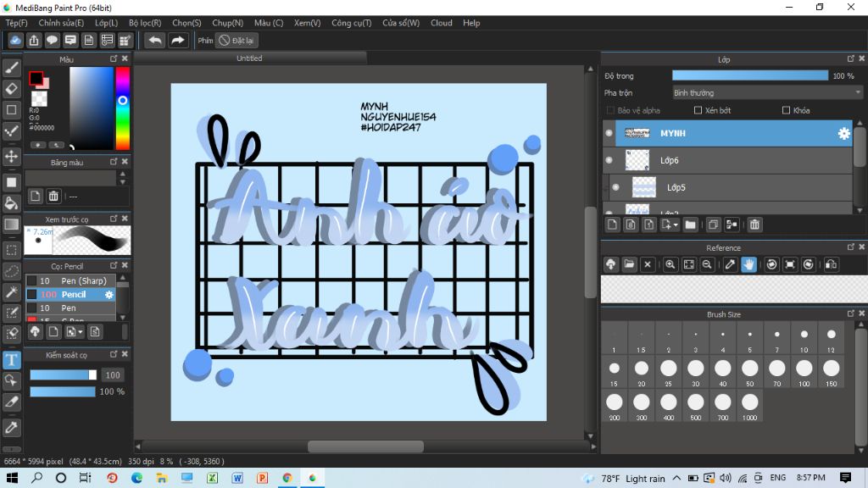Click the horizontal canvas scrollbar
This screenshot has width=868, height=488.
(x=365, y=446)
